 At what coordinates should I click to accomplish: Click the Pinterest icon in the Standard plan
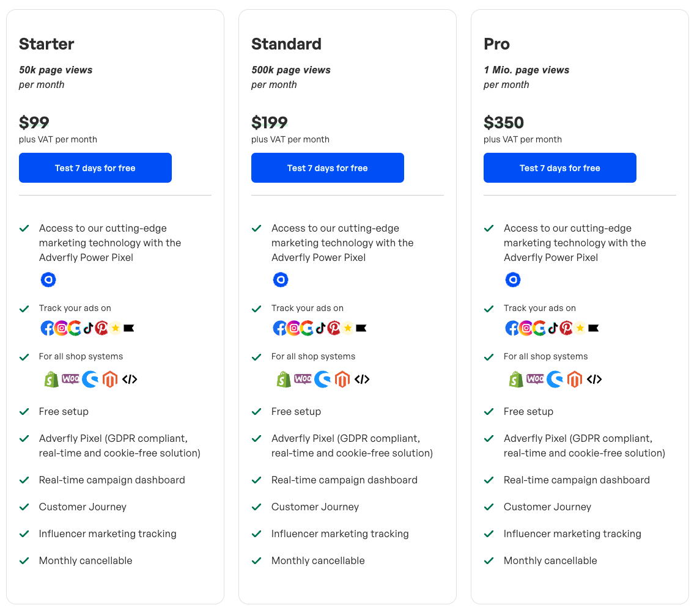334,328
